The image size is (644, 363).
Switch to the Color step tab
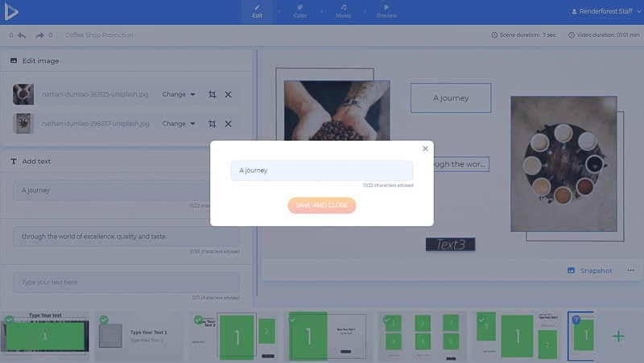[x=300, y=12]
